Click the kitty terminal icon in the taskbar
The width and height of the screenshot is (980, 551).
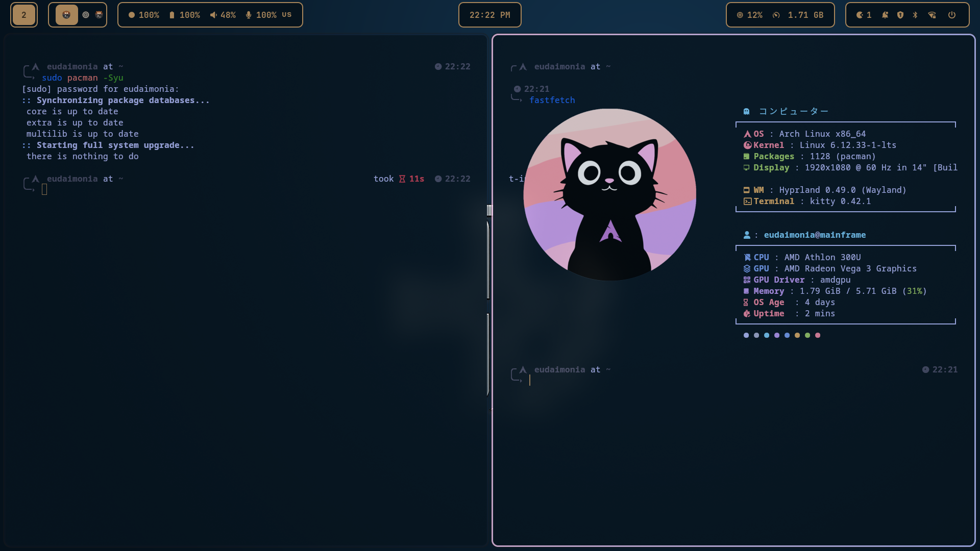65,15
